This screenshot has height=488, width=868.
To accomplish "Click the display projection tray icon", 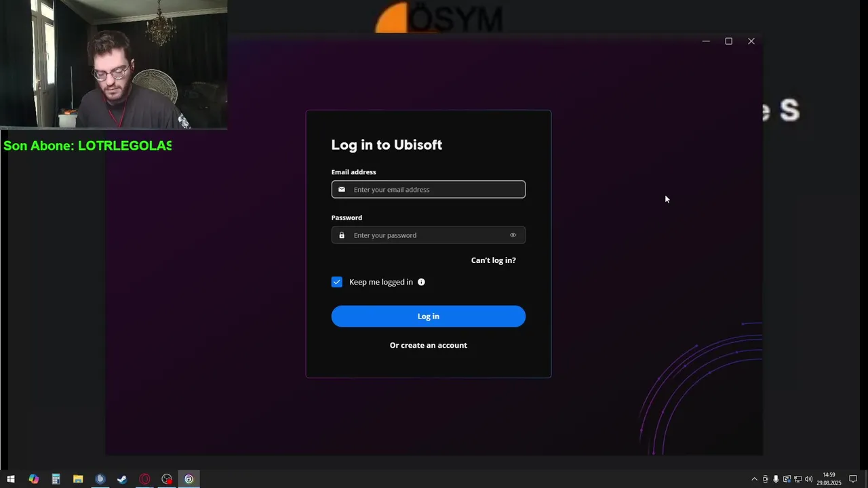I will pos(787,479).
